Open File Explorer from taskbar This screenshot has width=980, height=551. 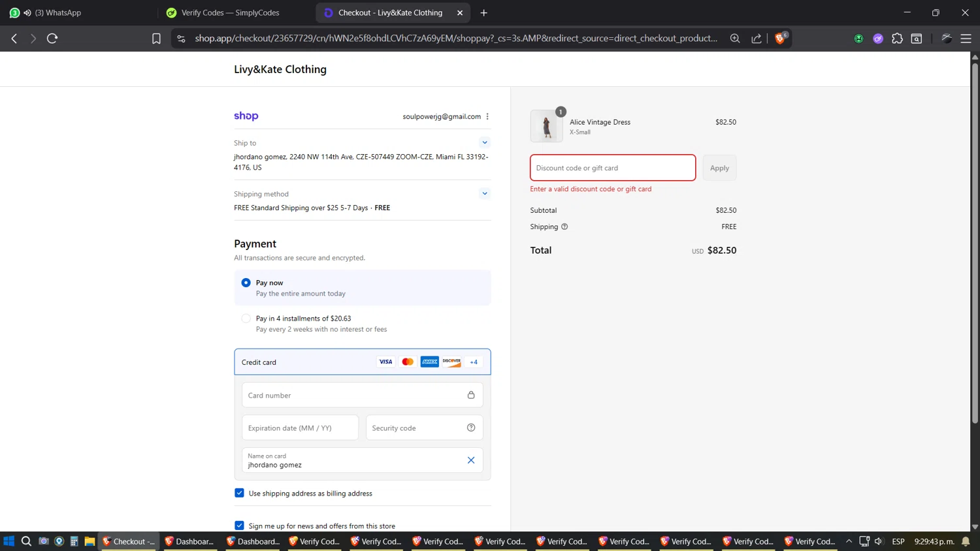[x=90, y=541]
